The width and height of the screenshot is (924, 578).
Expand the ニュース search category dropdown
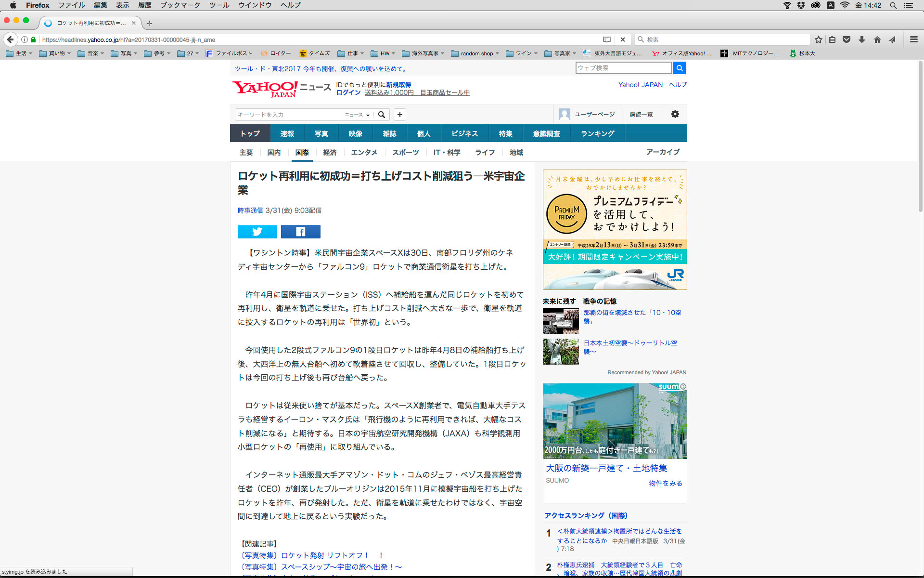(357, 115)
